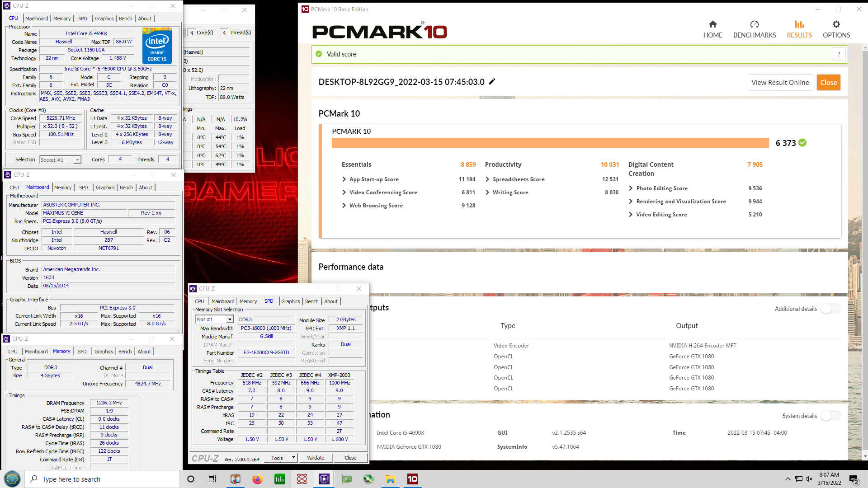Click DRAM Frequency value 1206.2 MHz
The width and height of the screenshot is (868, 488).
pos(109,403)
